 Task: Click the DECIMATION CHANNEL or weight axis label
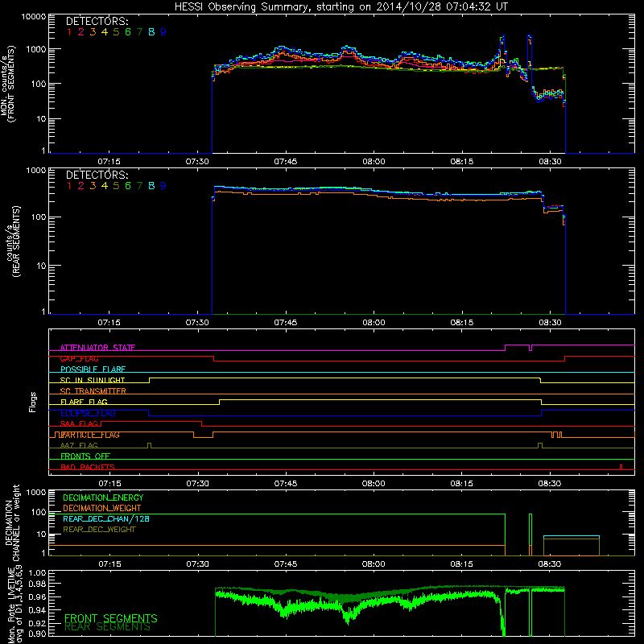click(12, 522)
